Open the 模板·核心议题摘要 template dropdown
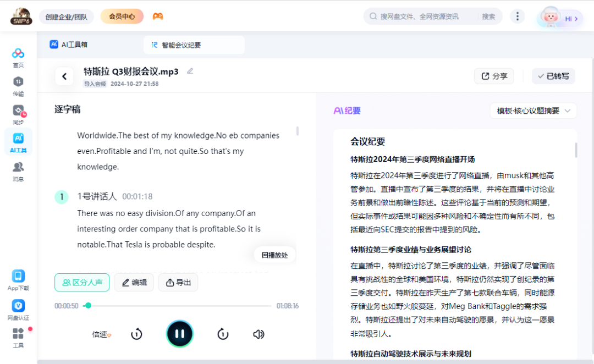 (533, 111)
